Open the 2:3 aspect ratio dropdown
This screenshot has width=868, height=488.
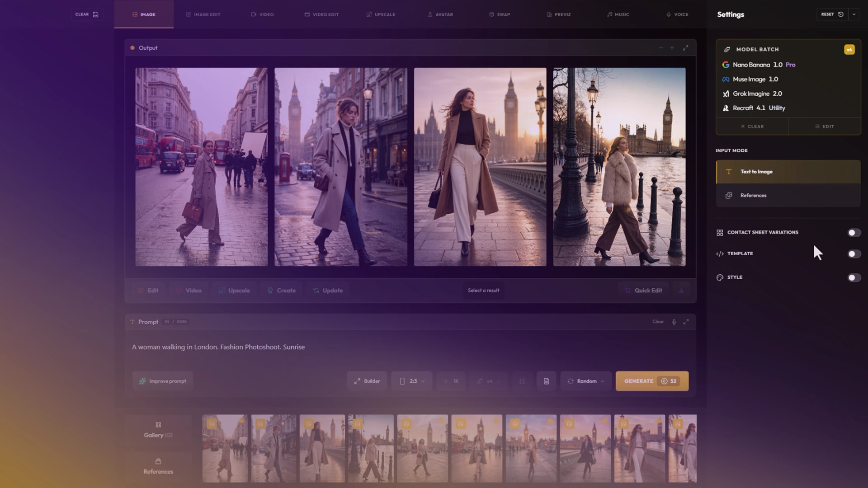tap(412, 381)
